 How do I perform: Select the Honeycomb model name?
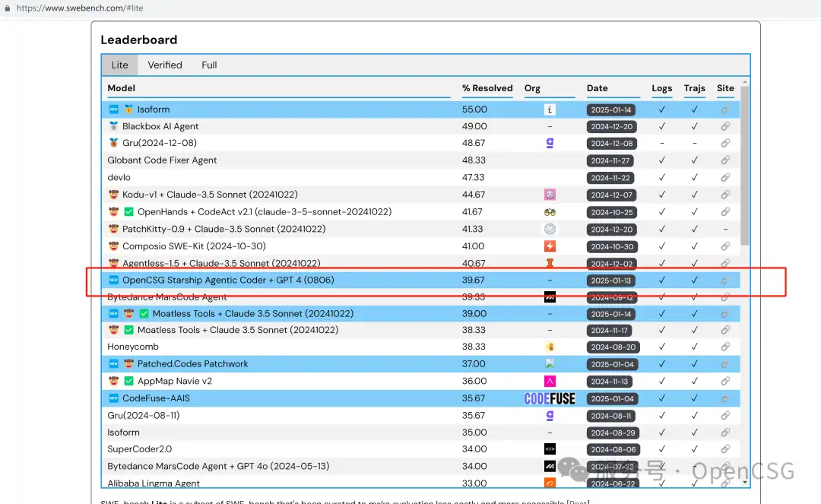point(133,347)
